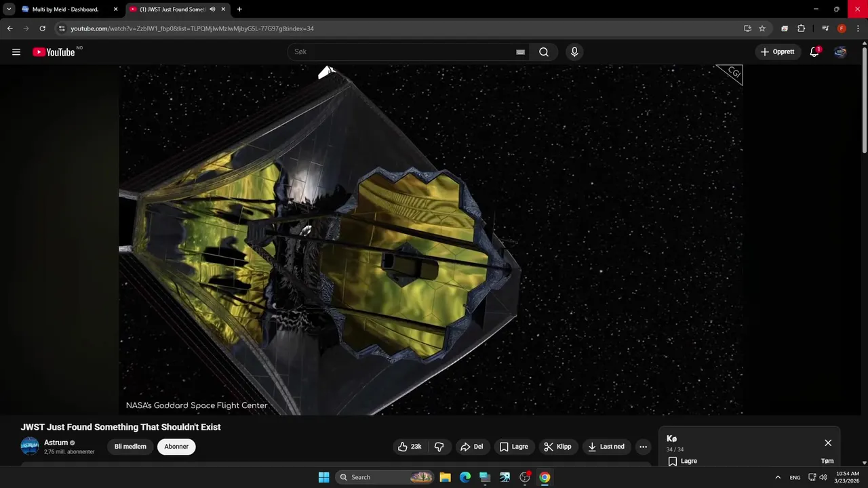Clip the video with Klipp button
The width and height of the screenshot is (868, 488).
click(557, 447)
